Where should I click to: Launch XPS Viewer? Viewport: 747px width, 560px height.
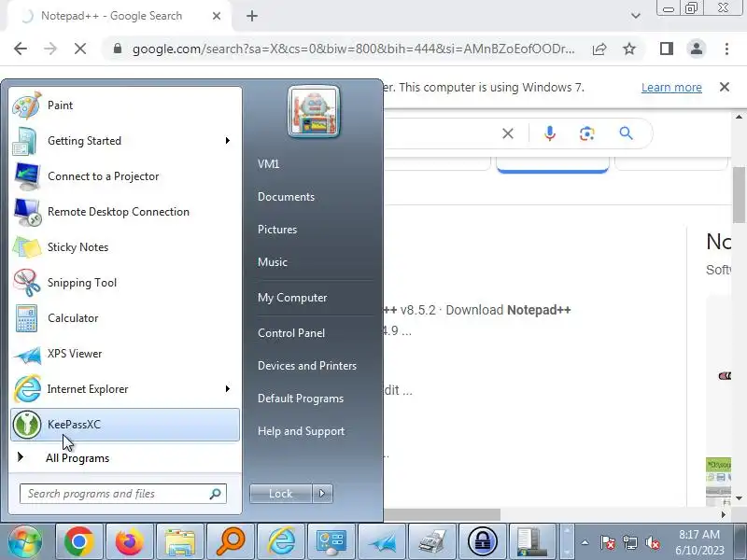coord(125,354)
